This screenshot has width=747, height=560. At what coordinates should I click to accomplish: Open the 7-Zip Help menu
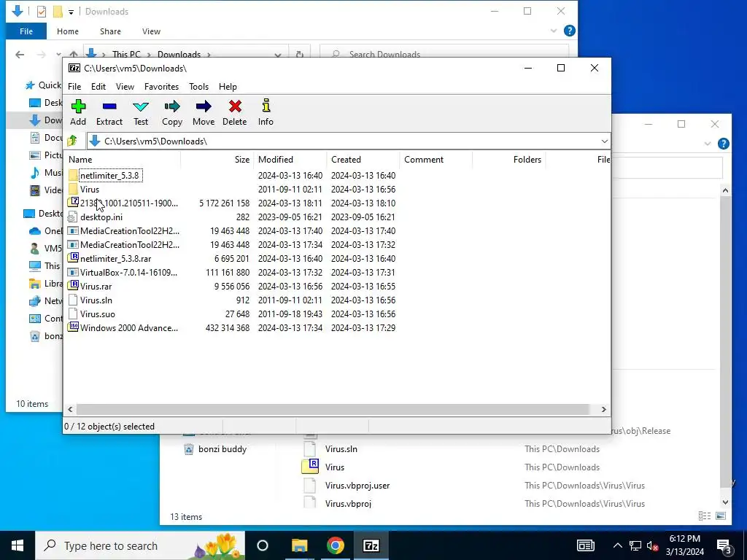[228, 87]
